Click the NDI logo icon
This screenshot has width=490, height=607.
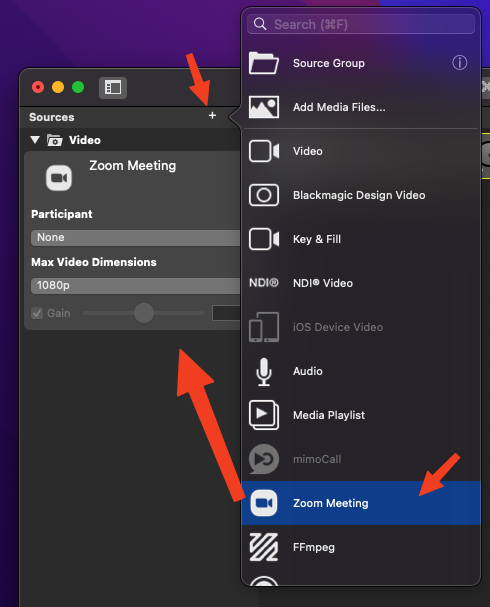264,283
